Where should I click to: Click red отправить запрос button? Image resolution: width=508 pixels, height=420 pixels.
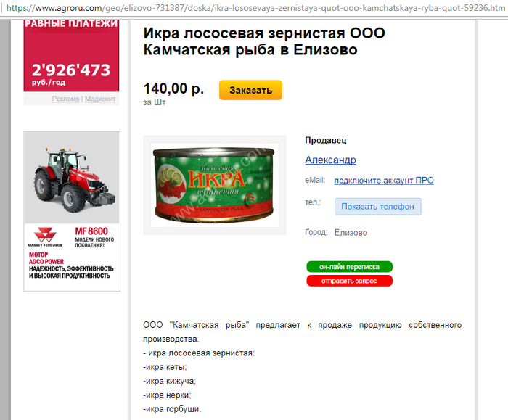349,281
